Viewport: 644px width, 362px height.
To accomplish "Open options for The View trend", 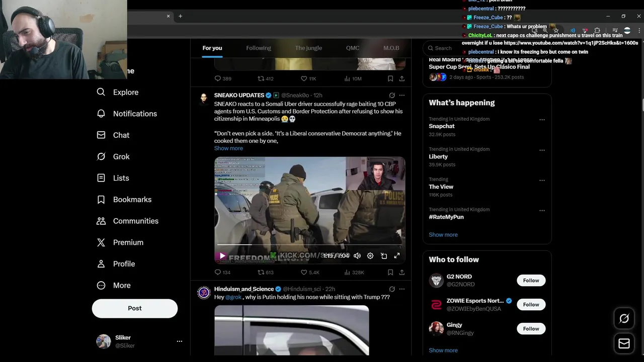I will (x=542, y=180).
